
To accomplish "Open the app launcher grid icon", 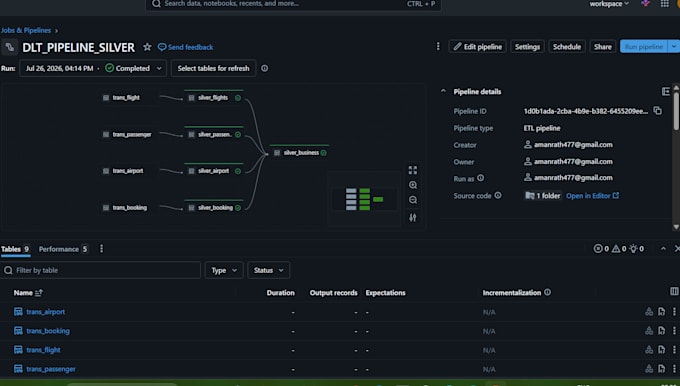I will pos(664,4).
